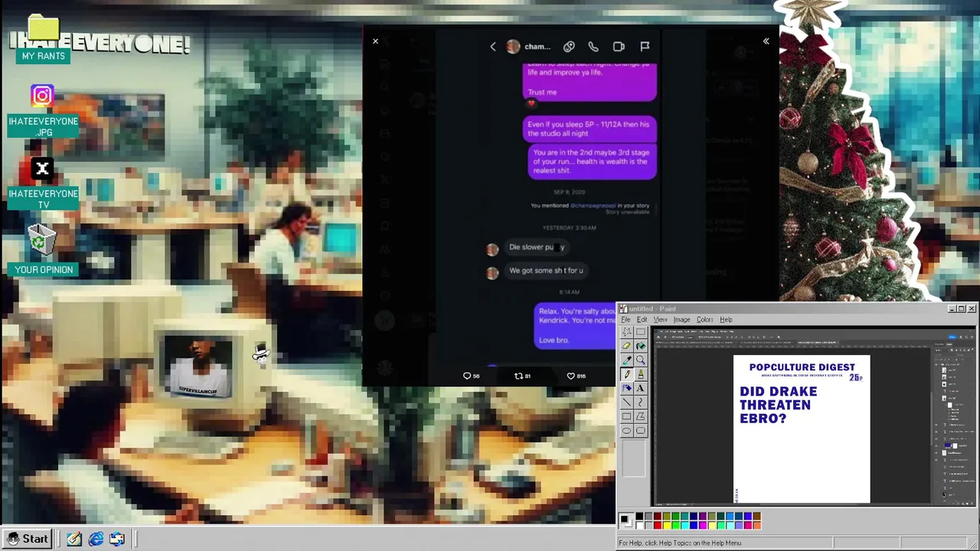Close the image viewer with the X
This screenshot has width=980, height=551.
tap(375, 41)
